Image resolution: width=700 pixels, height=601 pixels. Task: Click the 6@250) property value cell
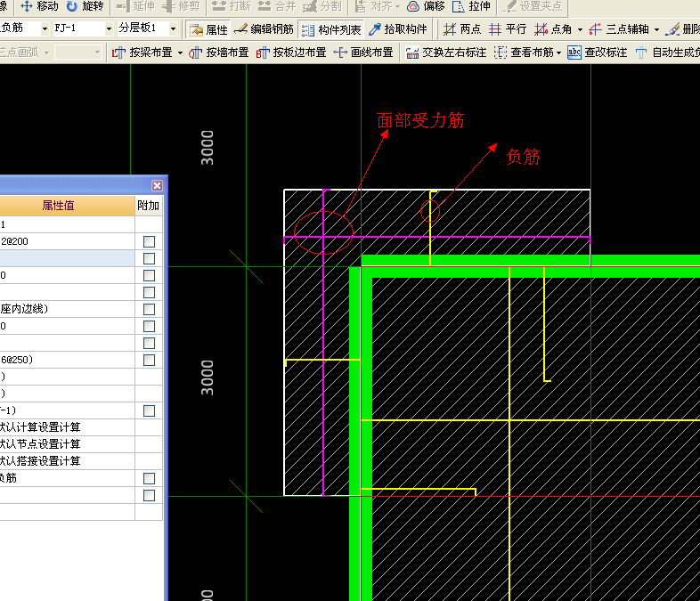point(67,360)
